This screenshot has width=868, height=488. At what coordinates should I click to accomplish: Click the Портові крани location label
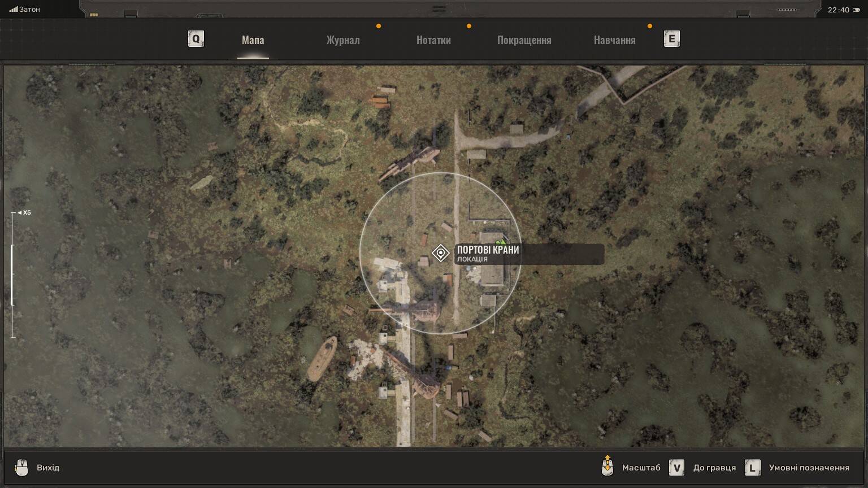click(530, 254)
